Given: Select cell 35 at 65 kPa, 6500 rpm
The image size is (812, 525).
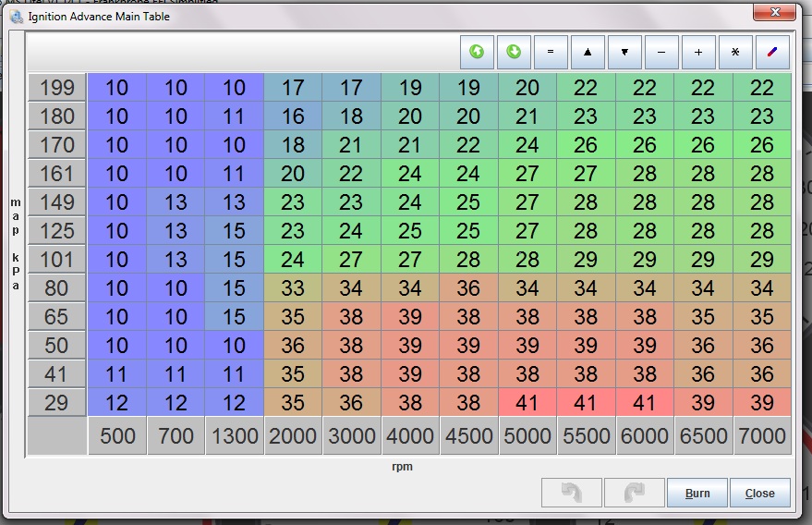Looking at the screenshot, I should pos(703,317).
